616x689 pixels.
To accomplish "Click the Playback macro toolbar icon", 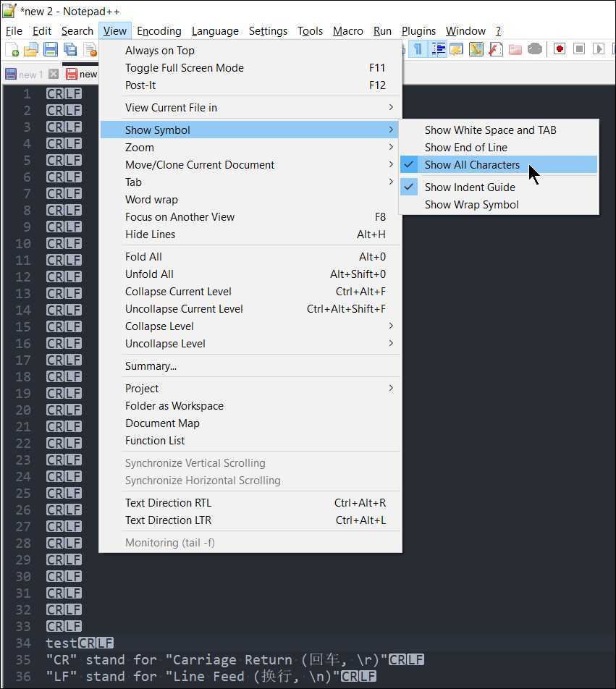I will click(599, 49).
